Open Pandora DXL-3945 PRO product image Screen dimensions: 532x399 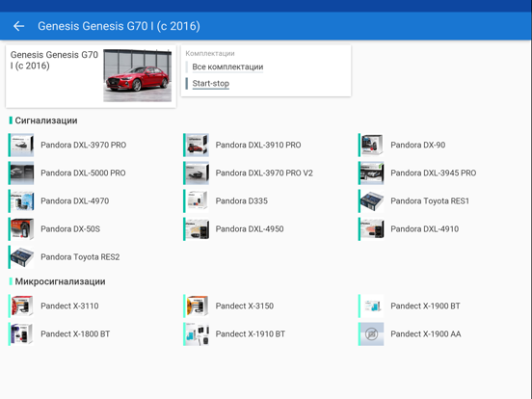pos(372,173)
